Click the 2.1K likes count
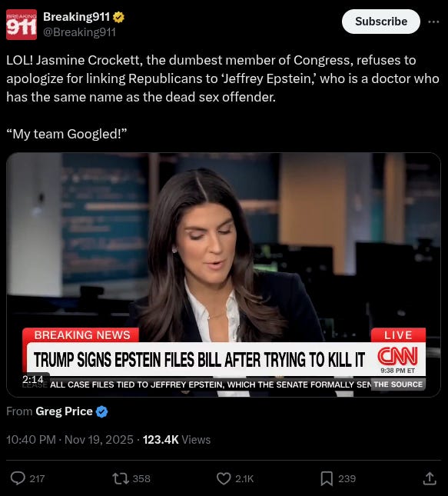This screenshot has height=496, width=448. (x=244, y=478)
